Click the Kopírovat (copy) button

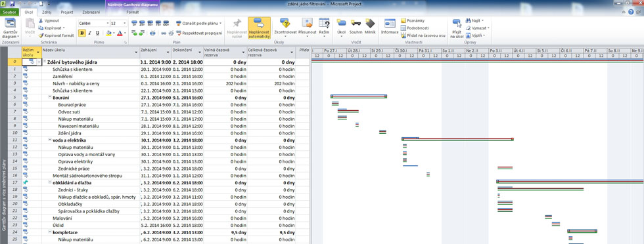click(52, 28)
